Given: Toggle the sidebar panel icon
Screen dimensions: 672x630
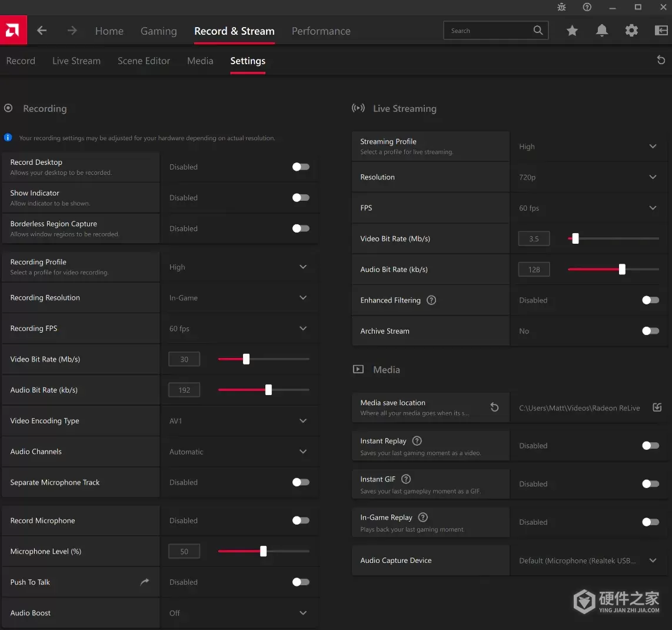Looking at the screenshot, I should coord(661,31).
